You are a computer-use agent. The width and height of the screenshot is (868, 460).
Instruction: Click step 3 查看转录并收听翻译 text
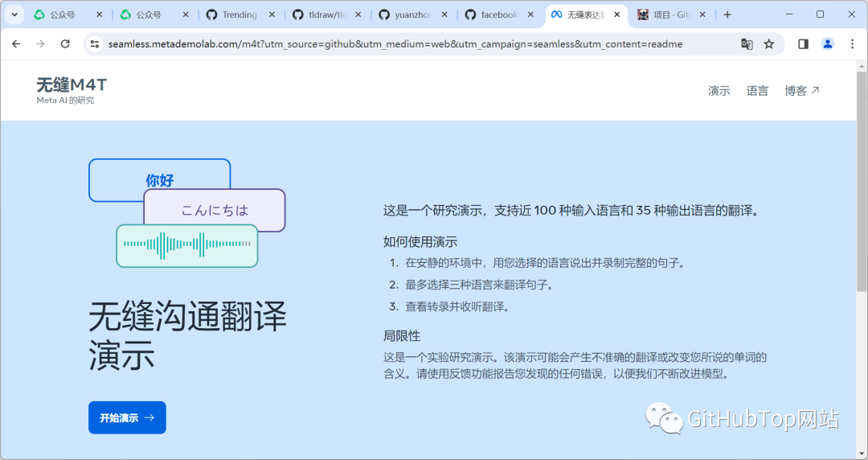[x=457, y=306]
